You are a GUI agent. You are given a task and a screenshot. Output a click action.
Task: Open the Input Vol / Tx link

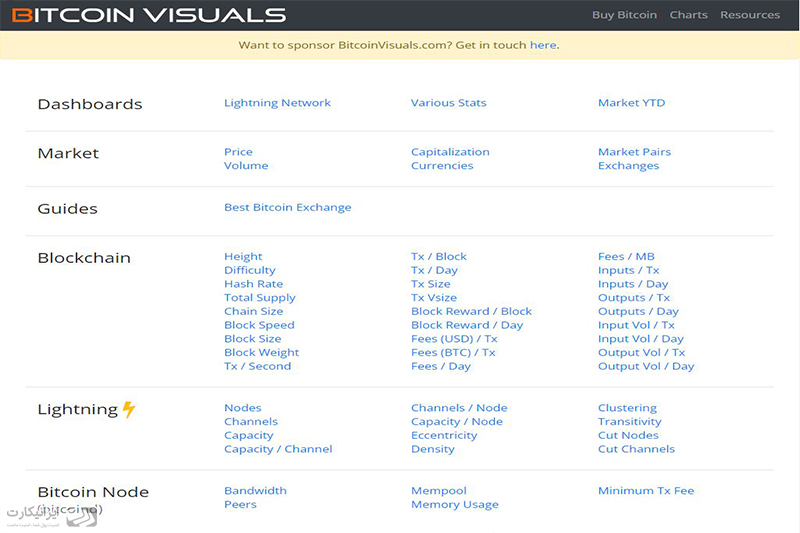click(x=636, y=325)
